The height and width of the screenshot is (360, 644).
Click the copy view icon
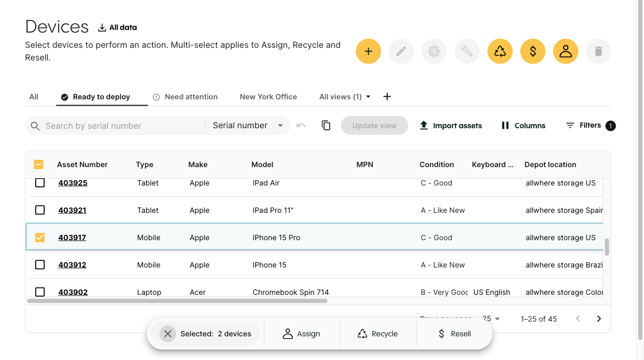point(326,126)
